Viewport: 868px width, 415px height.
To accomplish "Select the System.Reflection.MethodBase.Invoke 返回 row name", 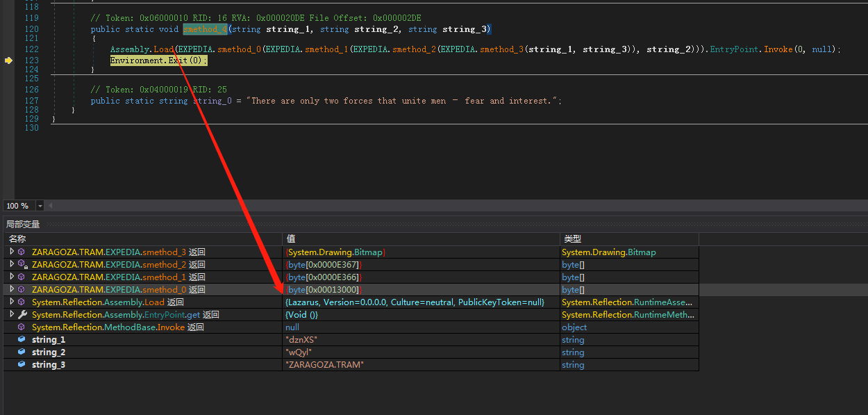I will (x=117, y=327).
